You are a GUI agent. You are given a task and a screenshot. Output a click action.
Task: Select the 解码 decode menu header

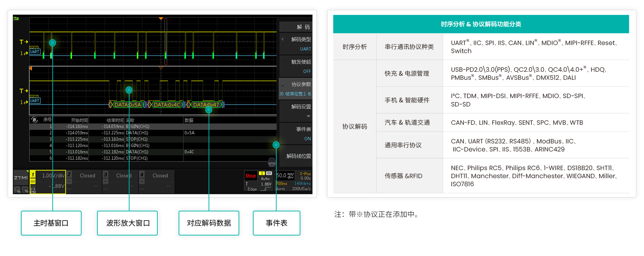[x=296, y=27]
